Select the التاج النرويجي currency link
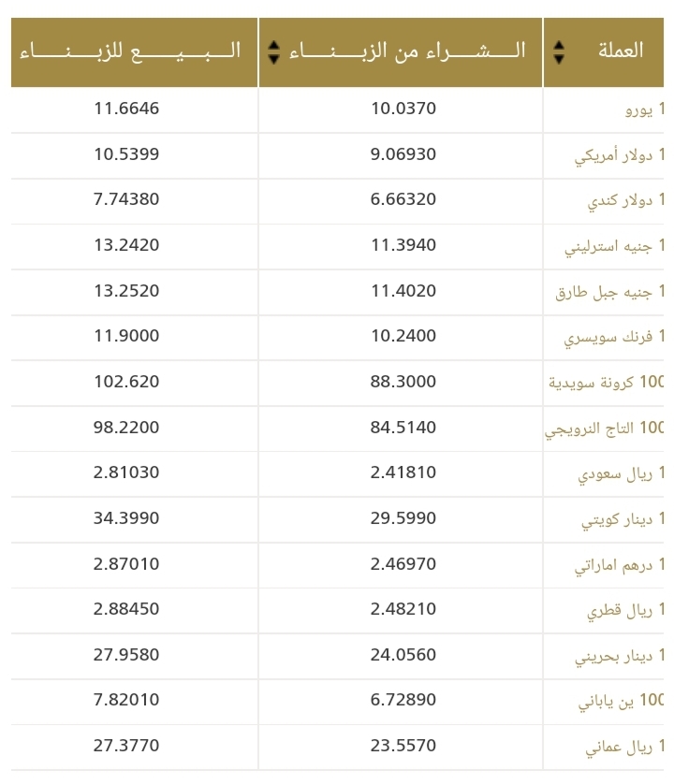The width and height of the screenshot is (674, 784). (x=605, y=428)
